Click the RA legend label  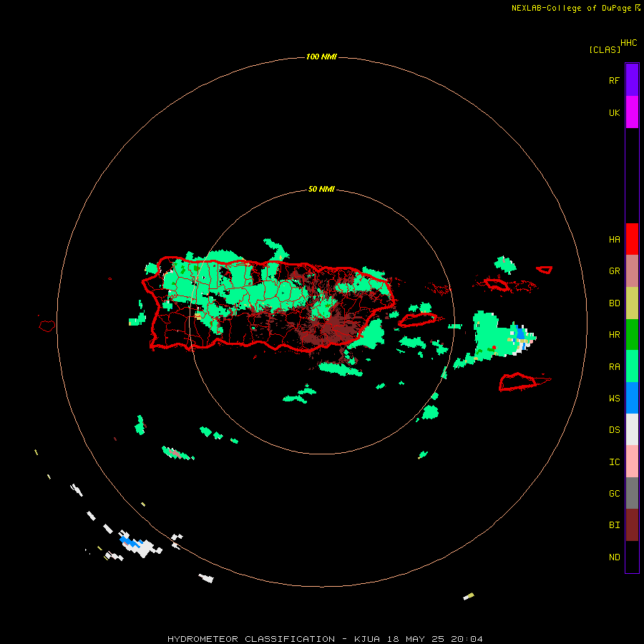pos(614,366)
